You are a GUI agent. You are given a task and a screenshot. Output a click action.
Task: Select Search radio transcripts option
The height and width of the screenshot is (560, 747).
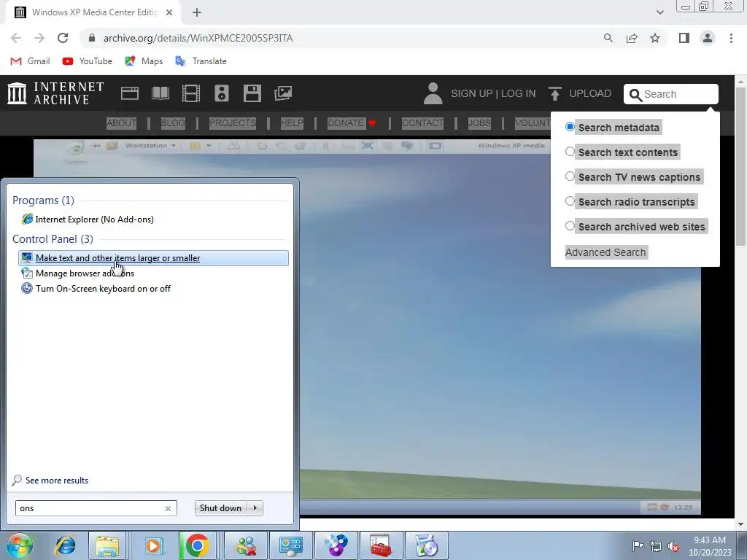point(570,201)
